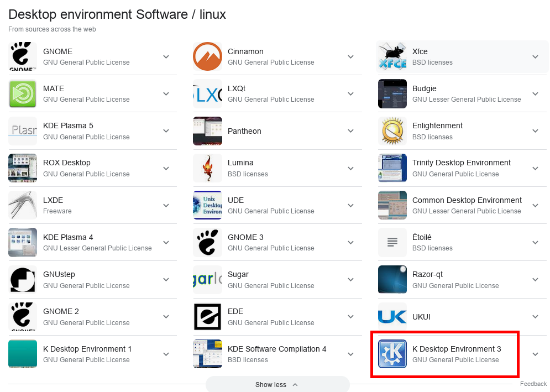
Task: Open the Sugar logo image
Action: click(207, 280)
